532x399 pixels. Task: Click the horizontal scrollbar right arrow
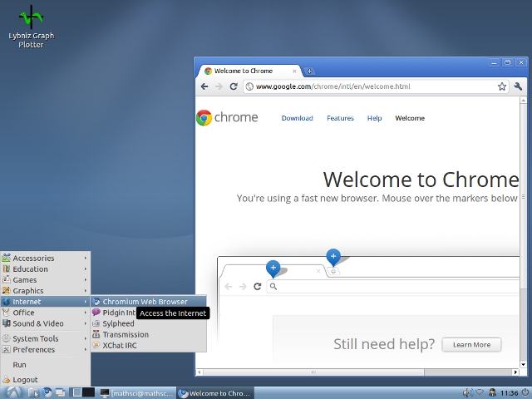click(x=515, y=372)
